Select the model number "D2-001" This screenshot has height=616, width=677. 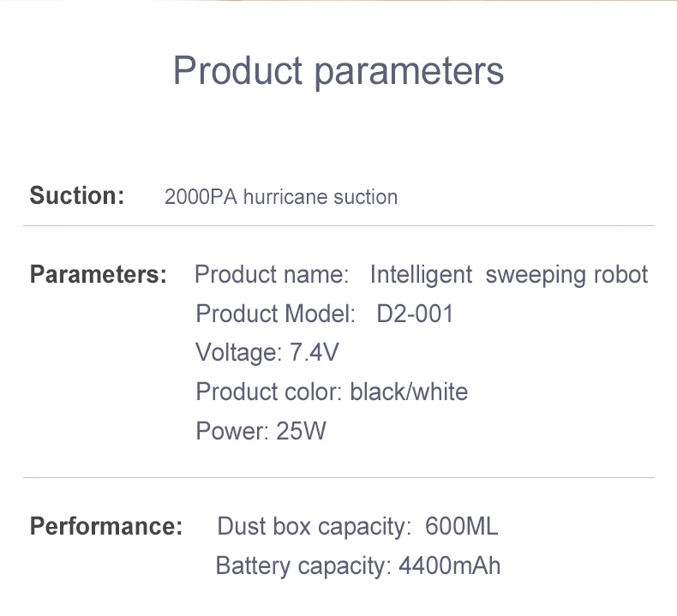click(x=415, y=314)
